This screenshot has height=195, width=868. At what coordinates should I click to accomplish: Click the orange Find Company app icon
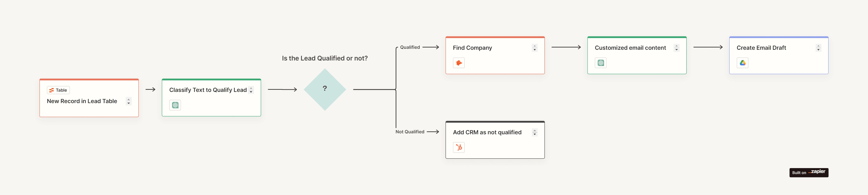pyautogui.click(x=459, y=63)
